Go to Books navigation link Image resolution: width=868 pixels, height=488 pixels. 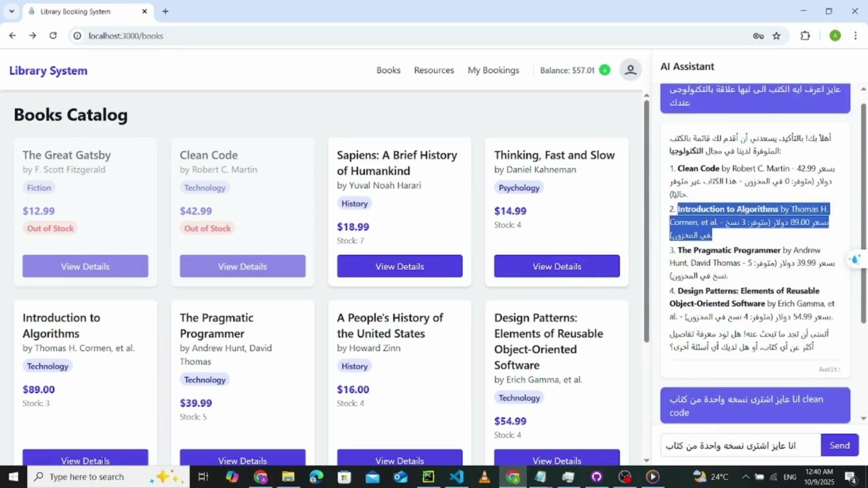tap(389, 70)
